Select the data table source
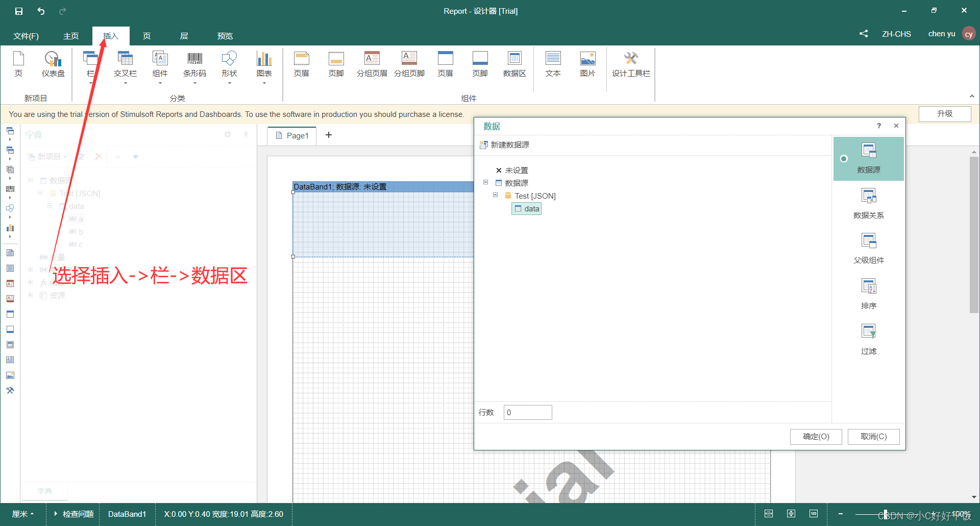980x526 pixels. pos(527,209)
